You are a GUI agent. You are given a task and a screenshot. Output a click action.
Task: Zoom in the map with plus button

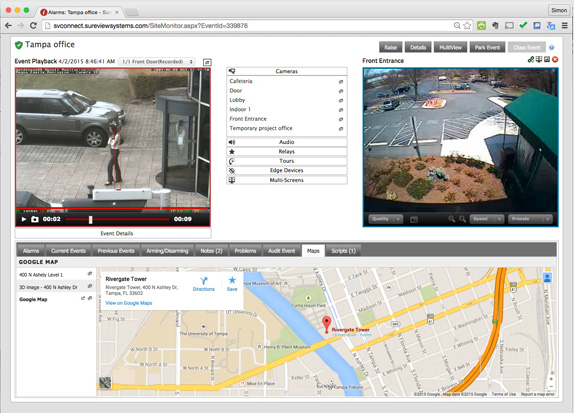pyautogui.click(x=551, y=379)
